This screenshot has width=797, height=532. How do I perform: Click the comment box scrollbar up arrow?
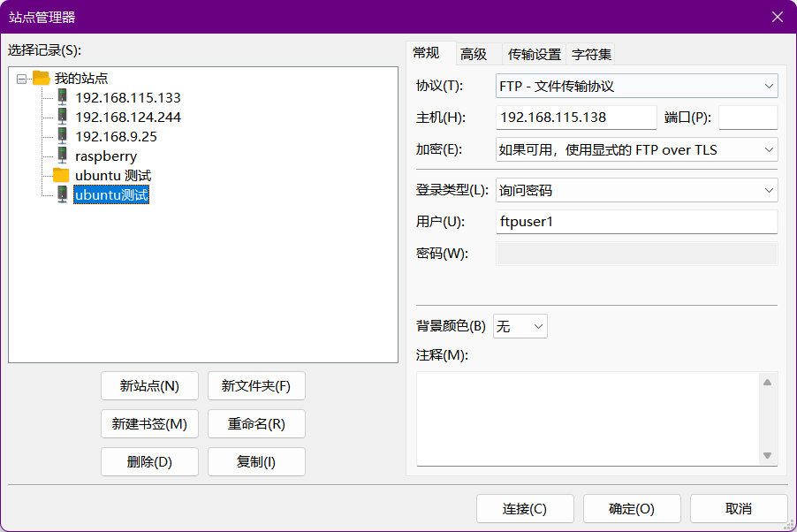point(768,381)
